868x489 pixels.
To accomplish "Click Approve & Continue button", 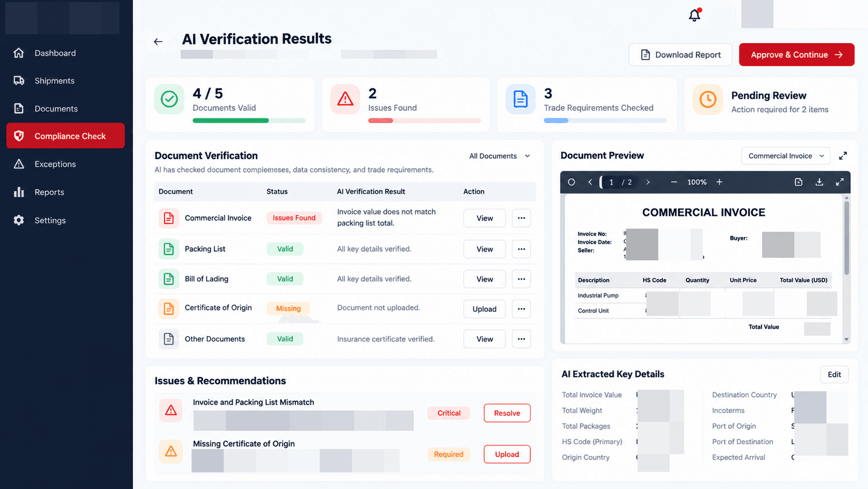I will [x=796, y=55].
